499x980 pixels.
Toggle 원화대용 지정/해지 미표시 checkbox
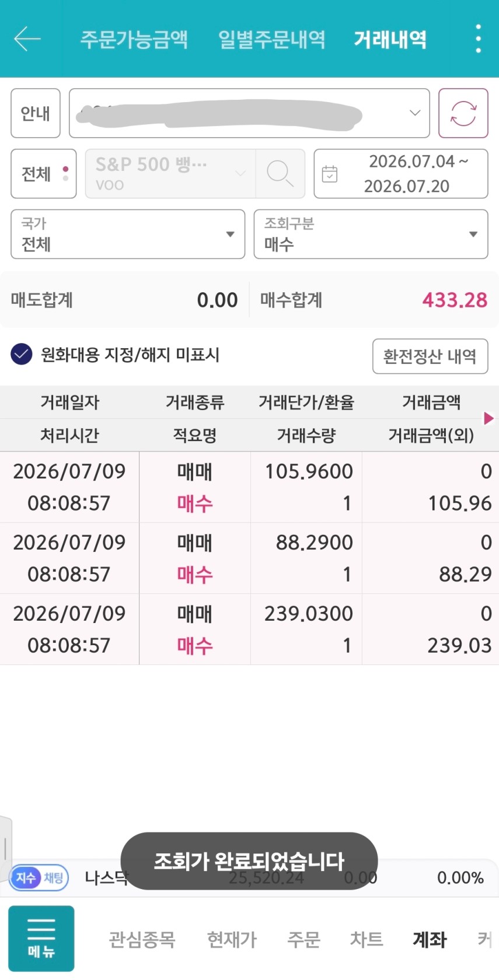(22, 354)
